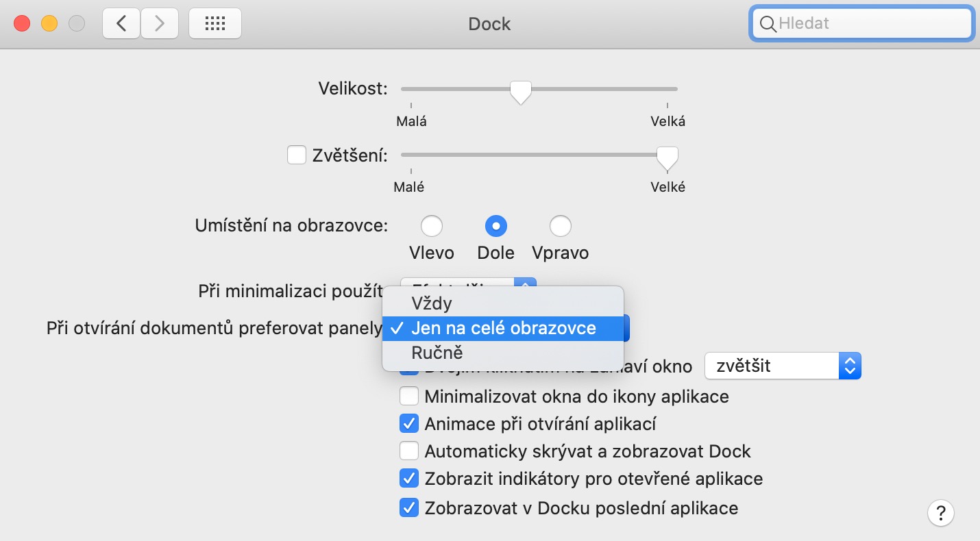Choose Ručně from the popup menu

click(x=437, y=353)
